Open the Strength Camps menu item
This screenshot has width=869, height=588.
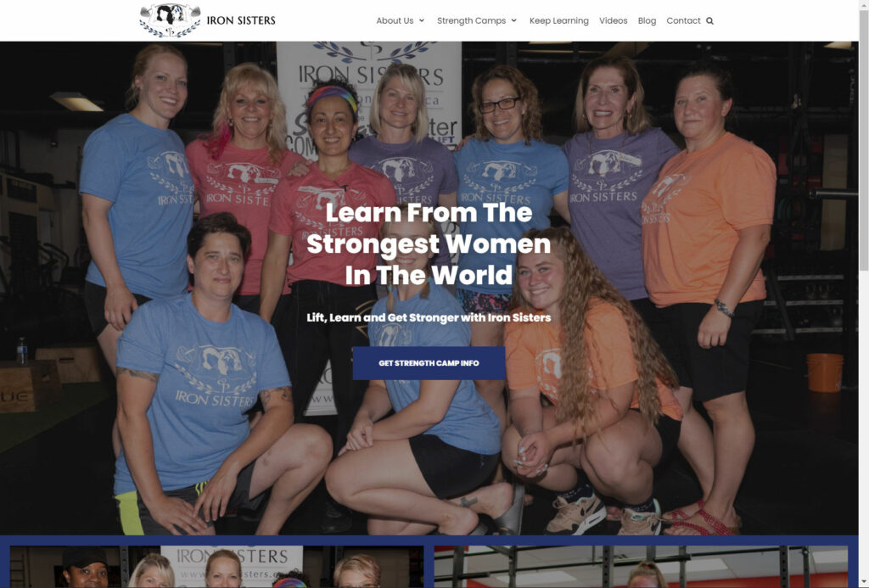(471, 20)
